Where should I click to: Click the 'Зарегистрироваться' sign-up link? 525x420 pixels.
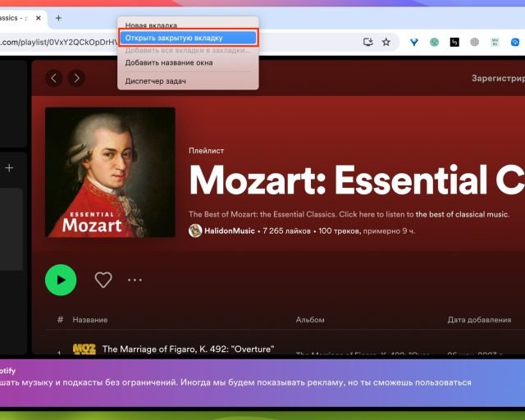coord(498,79)
